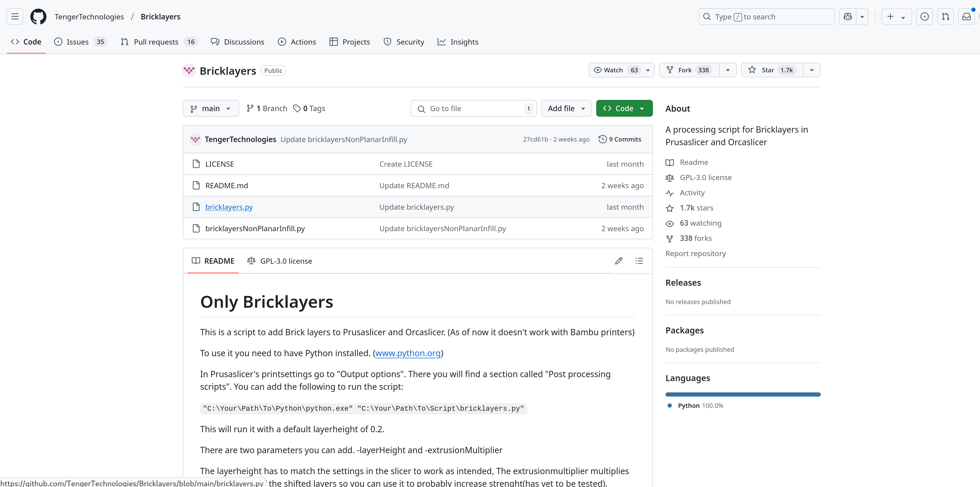The image size is (980, 487).
Task: Open the LICENSE file
Action: tap(220, 164)
